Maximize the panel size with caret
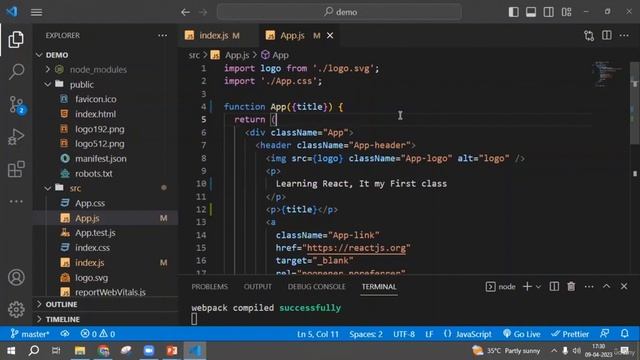Viewport: 640px width, 360px height. [x=607, y=286]
